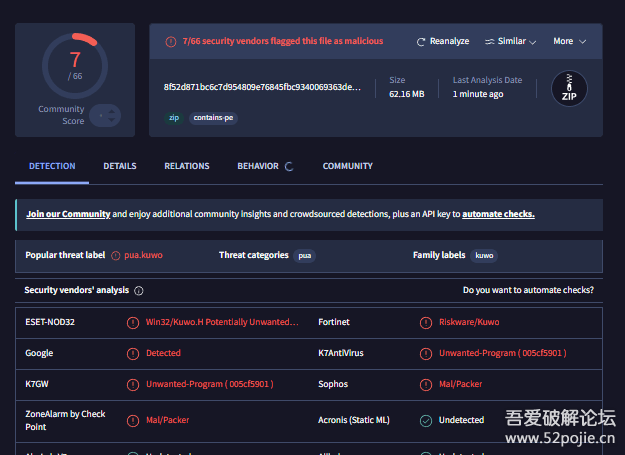Click the Acronis (Static ML) vendor name
The width and height of the screenshot is (625, 455).
pos(354,420)
